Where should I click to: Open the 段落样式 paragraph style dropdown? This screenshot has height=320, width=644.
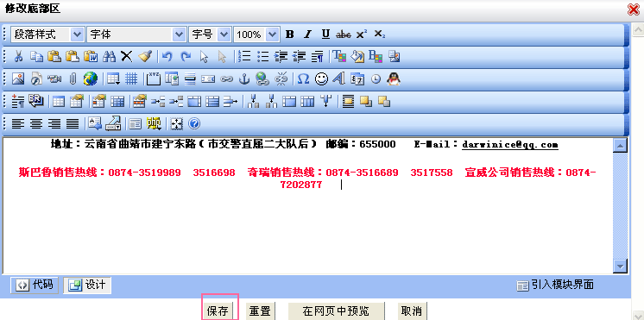click(x=47, y=35)
